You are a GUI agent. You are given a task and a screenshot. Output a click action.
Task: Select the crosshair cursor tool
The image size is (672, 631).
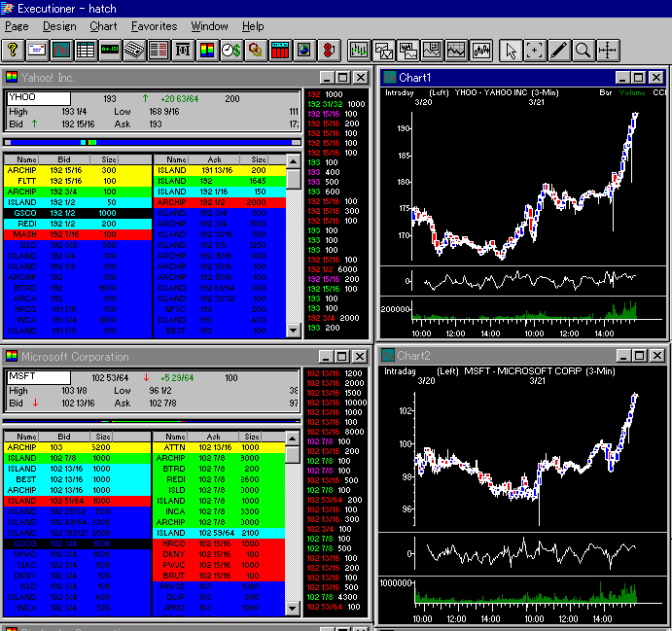tap(607, 51)
